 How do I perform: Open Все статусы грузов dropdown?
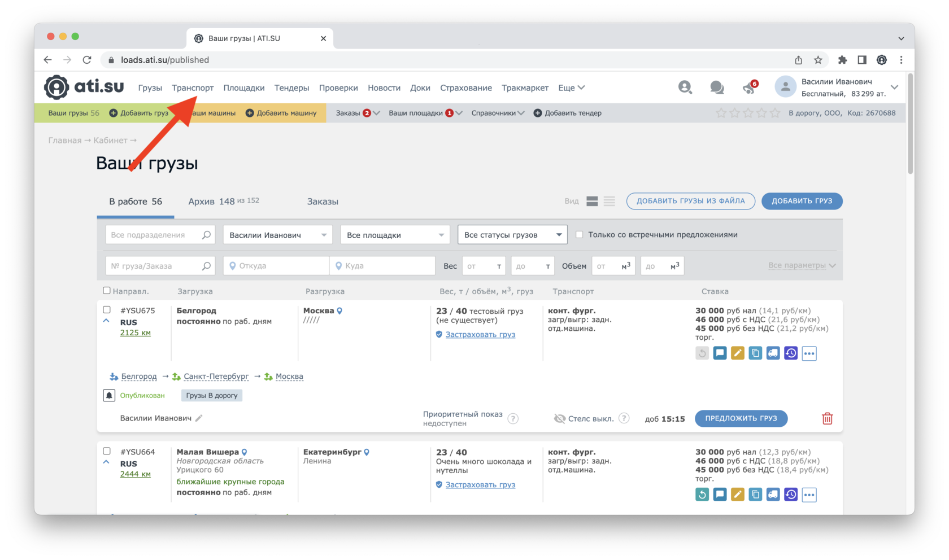[512, 235]
